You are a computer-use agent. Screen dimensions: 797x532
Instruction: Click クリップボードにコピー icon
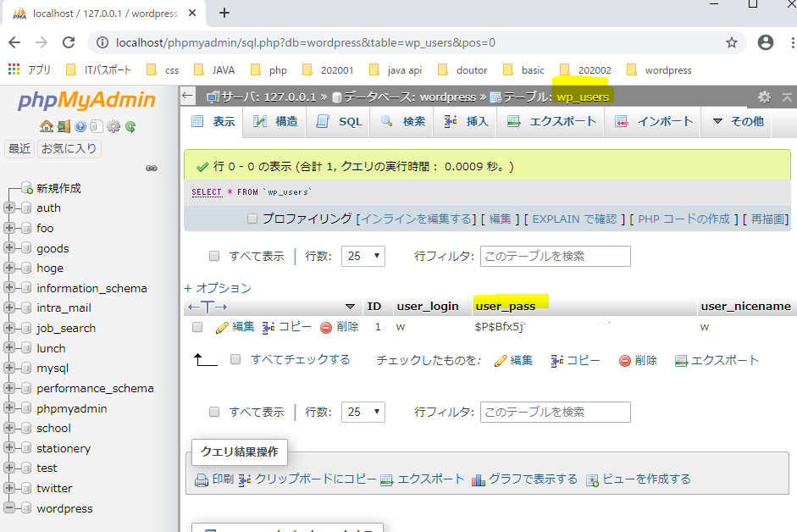[245, 479]
